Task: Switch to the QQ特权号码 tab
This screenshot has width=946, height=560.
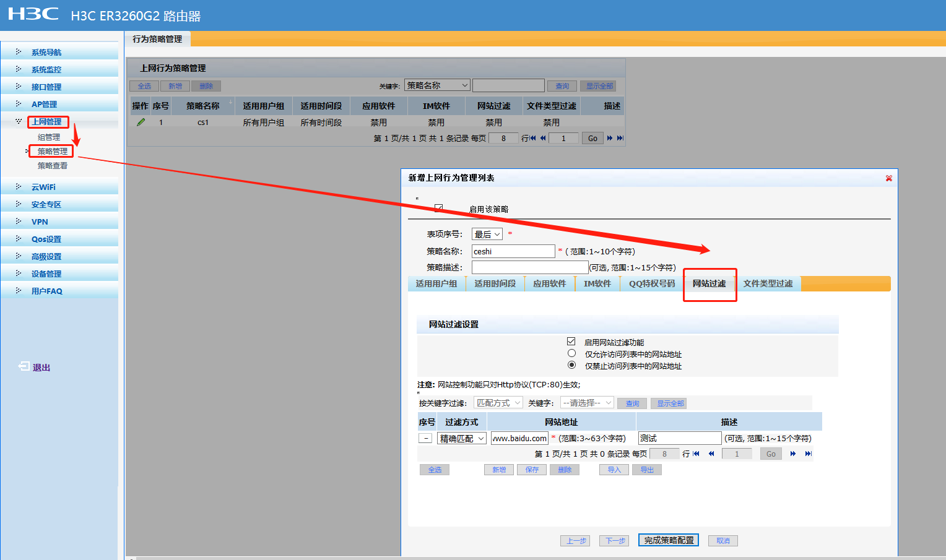Action: (x=652, y=284)
